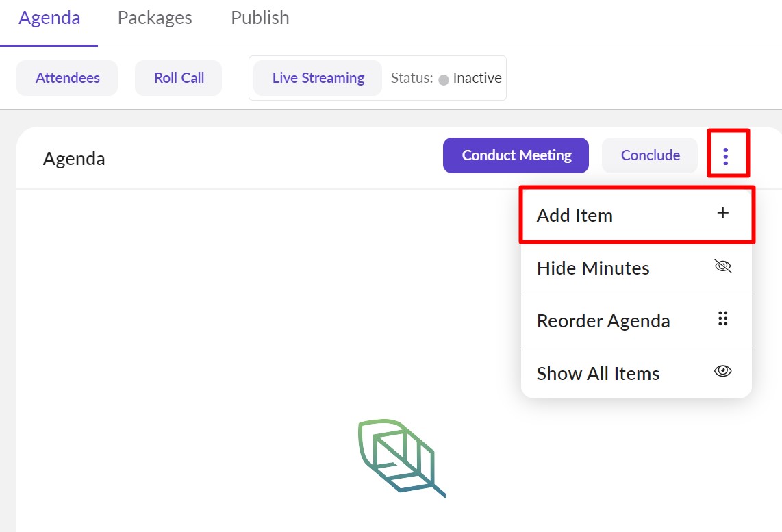Click the eye icon for Show All Items
The image size is (782, 532).
point(722,371)
